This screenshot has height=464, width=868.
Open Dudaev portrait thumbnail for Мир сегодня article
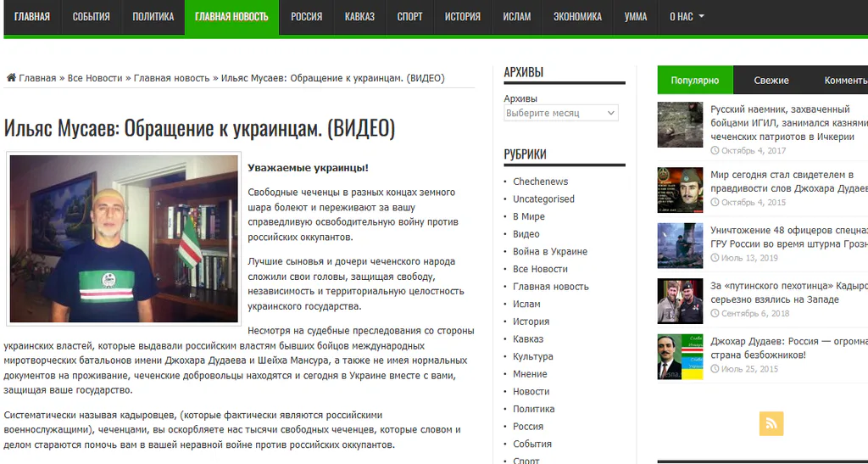pos(680,190)
